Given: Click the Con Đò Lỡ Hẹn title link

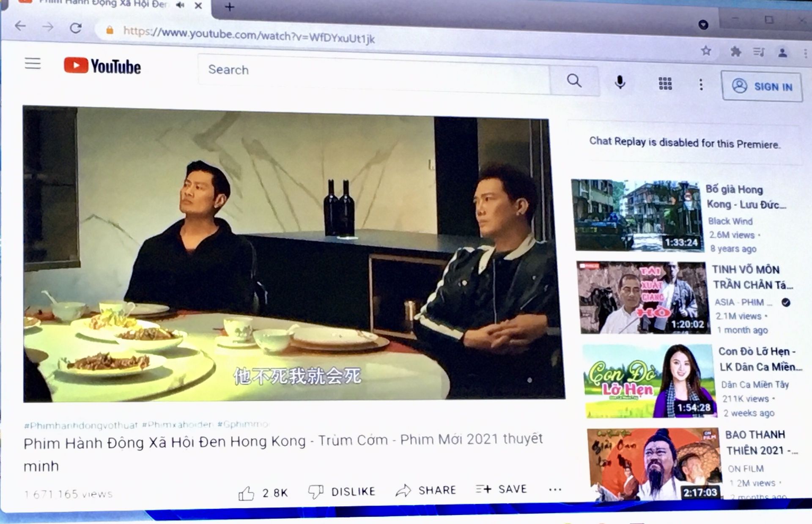Looking at the screenshot, I should pyautogui.click(x=760, y=359).
